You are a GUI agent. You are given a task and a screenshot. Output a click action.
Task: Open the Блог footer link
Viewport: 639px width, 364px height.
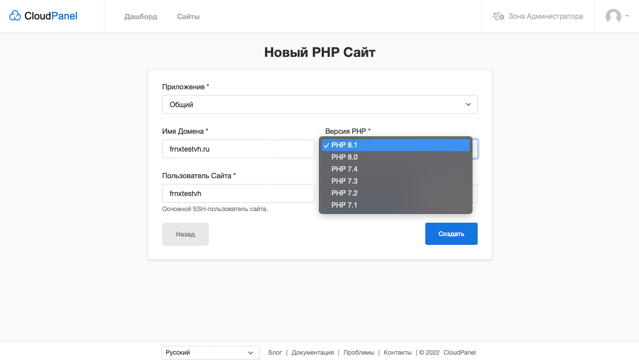coord(276,352)
